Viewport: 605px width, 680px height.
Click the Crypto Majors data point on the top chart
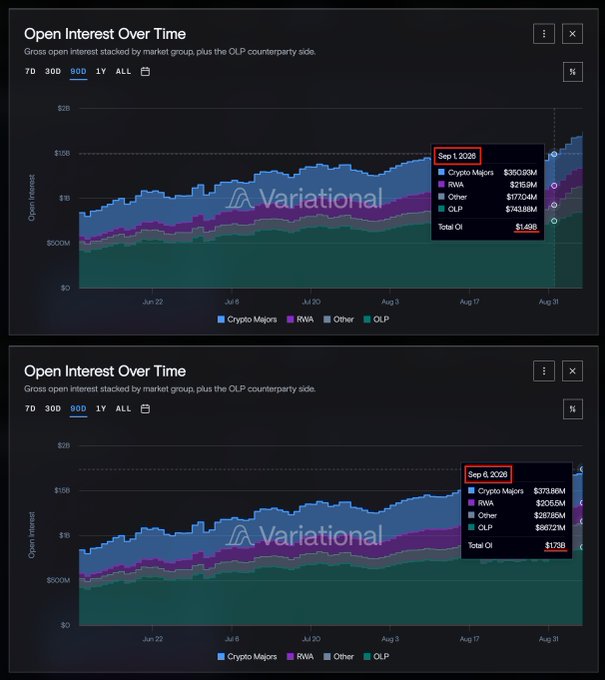coord(554,154)
